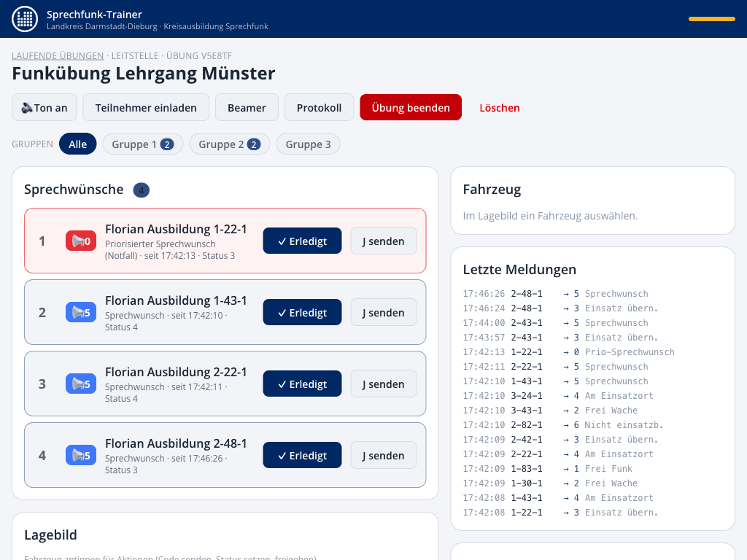
Task: Click the Sprechwünsche count badge
Action: (x=141, y=190)
